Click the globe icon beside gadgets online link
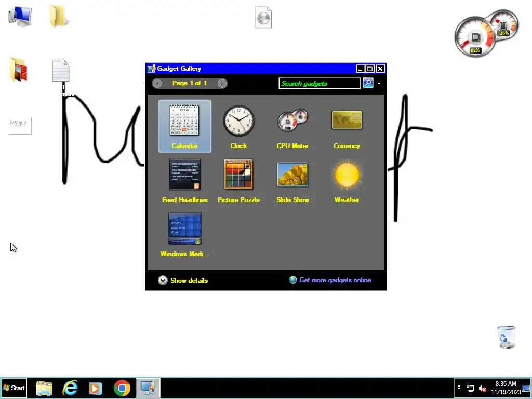 (293, 280)
